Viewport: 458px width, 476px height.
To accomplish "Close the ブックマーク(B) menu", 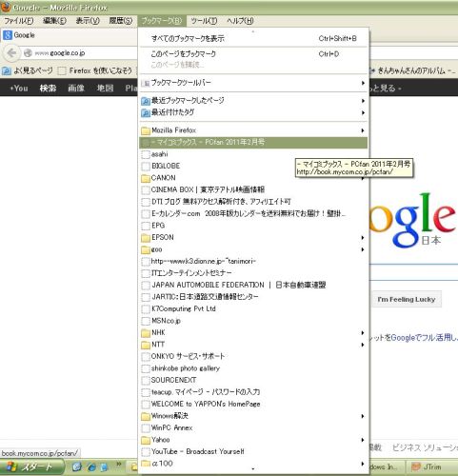I will [162, 21].
